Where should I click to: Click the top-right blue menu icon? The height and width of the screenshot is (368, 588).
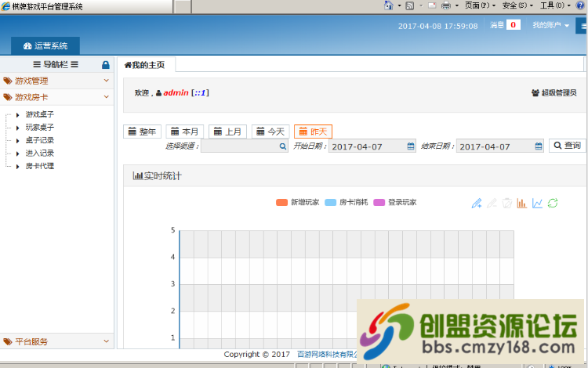coord(583,26)
